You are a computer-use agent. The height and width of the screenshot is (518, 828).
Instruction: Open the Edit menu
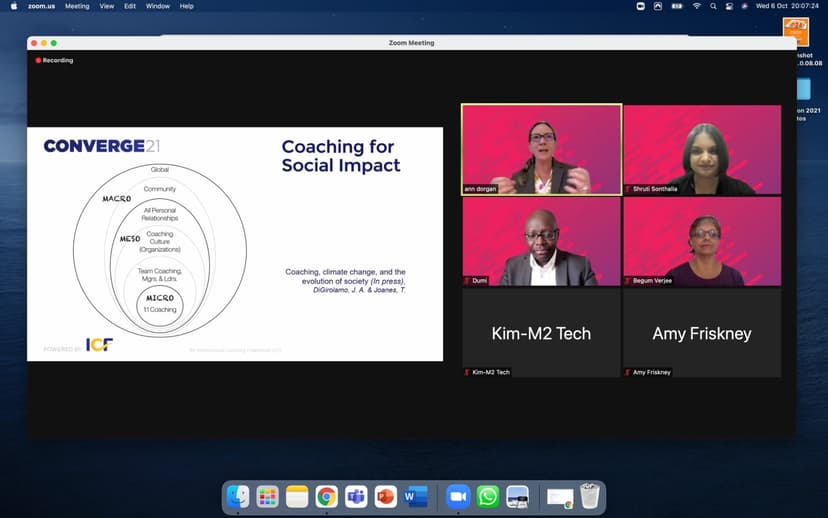(130, 6)
